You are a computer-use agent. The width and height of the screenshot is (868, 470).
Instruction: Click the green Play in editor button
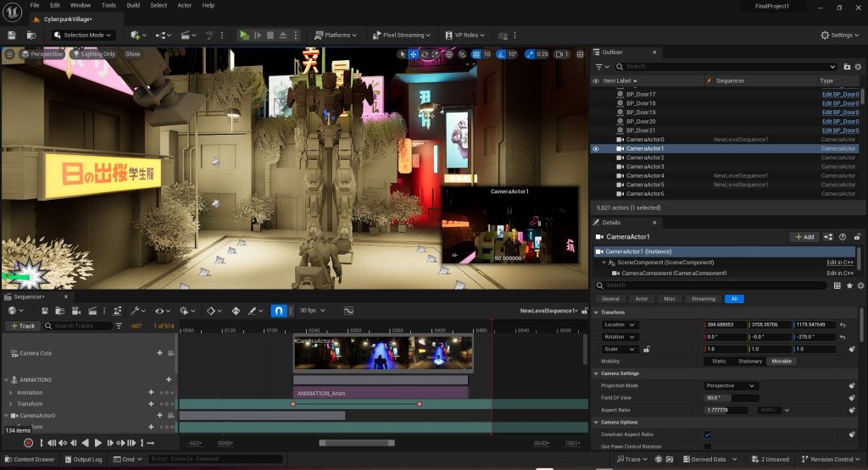pos(244,35)
